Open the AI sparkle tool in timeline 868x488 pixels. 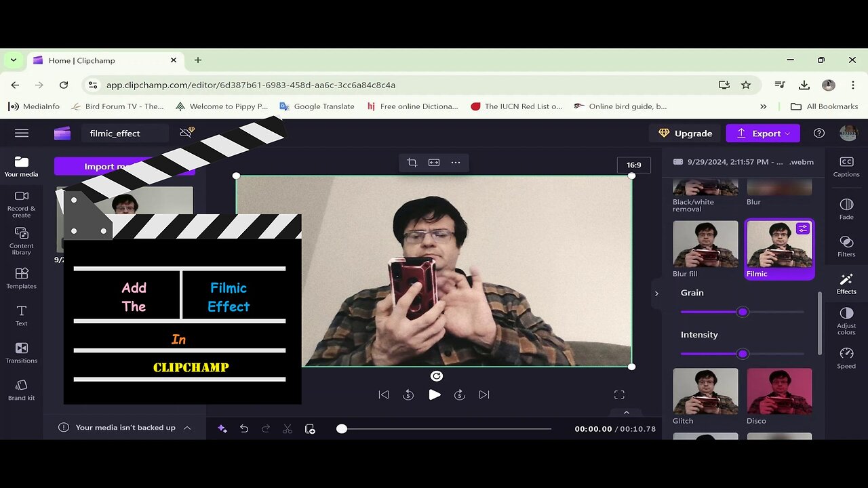click(x=222, y=428)
